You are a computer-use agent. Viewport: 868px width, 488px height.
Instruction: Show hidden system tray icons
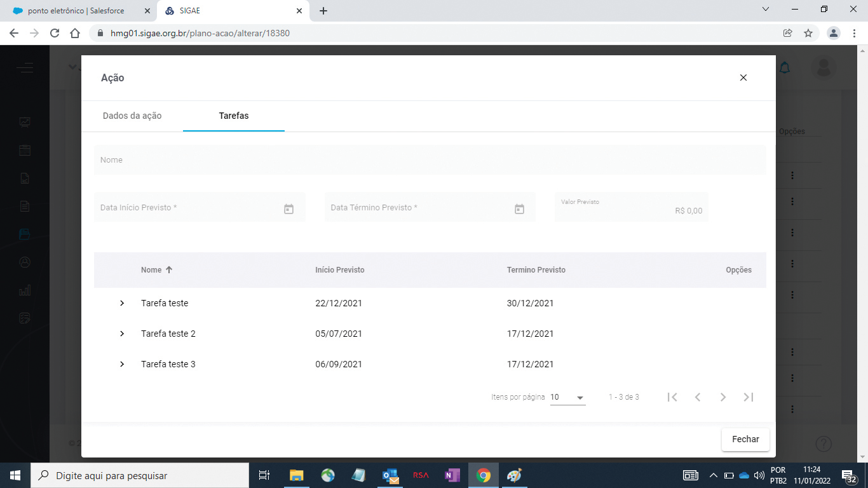tap(713, 475)
